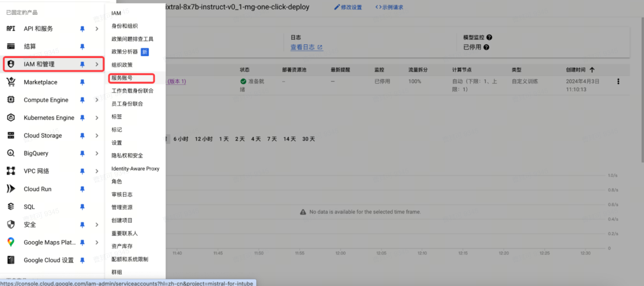Viewport: 644px width, 286px height.
Task: Click the Google Maps Platform pin icon
Action: (x=11, y=242)
